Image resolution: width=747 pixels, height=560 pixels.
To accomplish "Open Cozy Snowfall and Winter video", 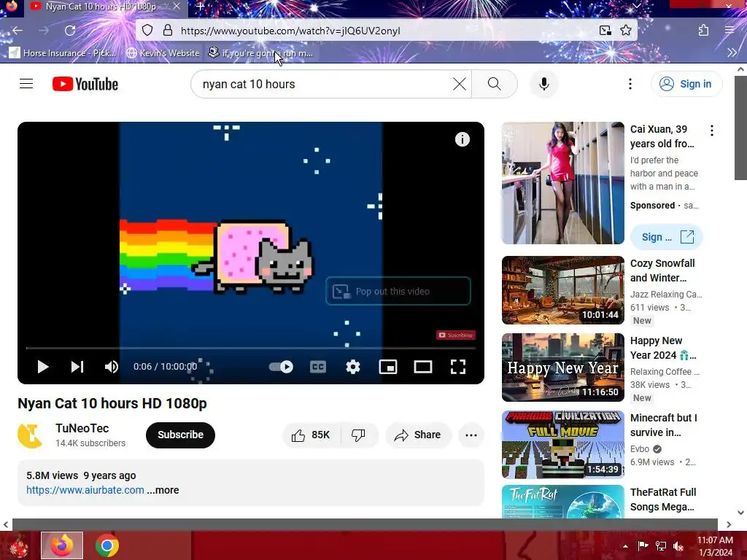I will (562, 290).
